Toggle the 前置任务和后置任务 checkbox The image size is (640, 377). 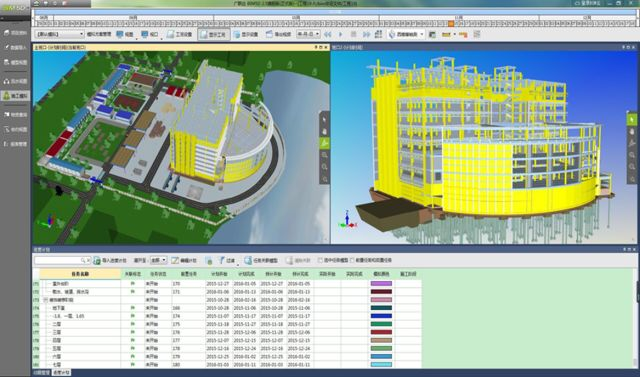click(352, 260)
